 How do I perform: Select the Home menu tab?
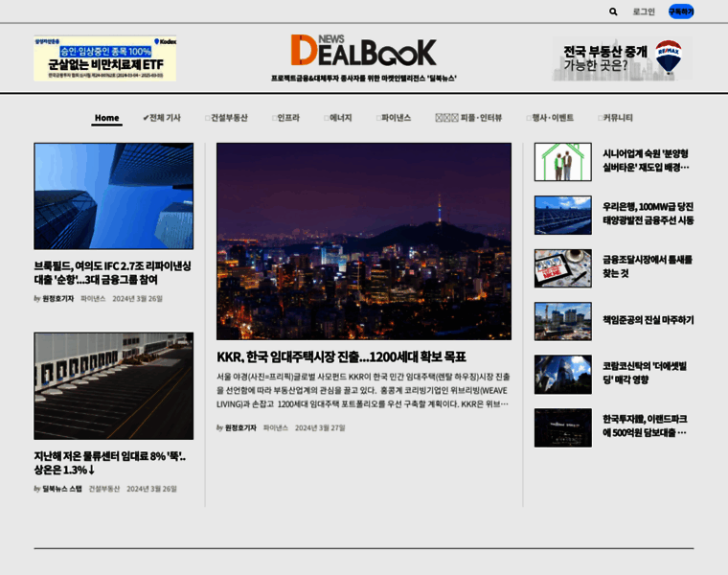[x=106, y=118]
